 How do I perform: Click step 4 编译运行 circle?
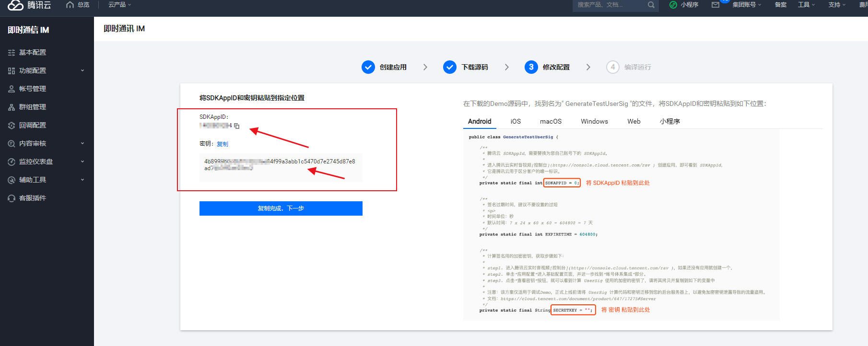click(x=613, y=67)
